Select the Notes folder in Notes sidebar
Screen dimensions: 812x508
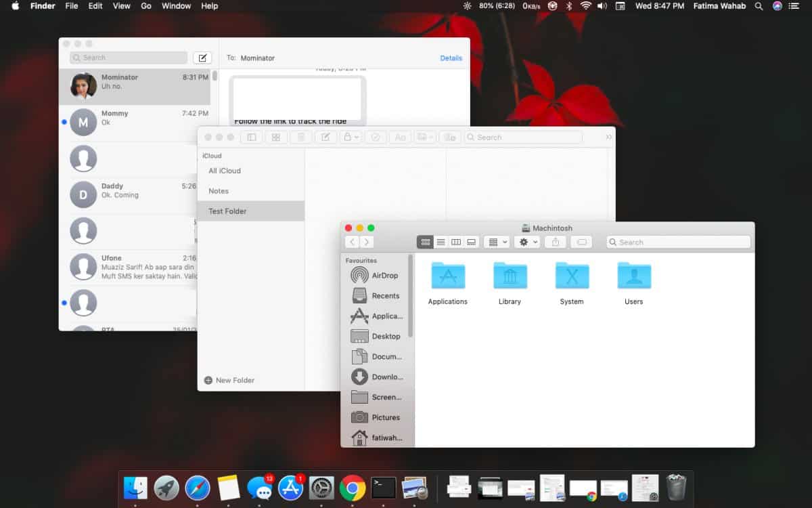(x=251, y=191)
